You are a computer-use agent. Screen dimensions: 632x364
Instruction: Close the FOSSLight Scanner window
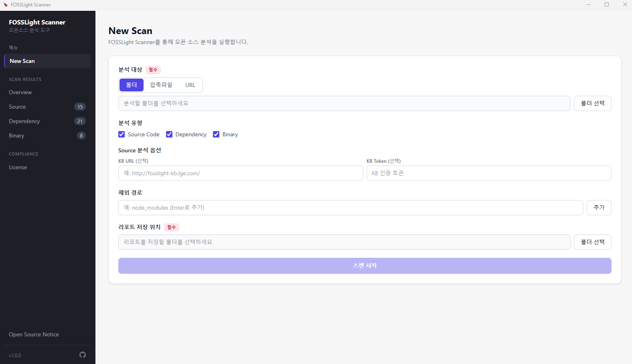[x=625, y=5]
